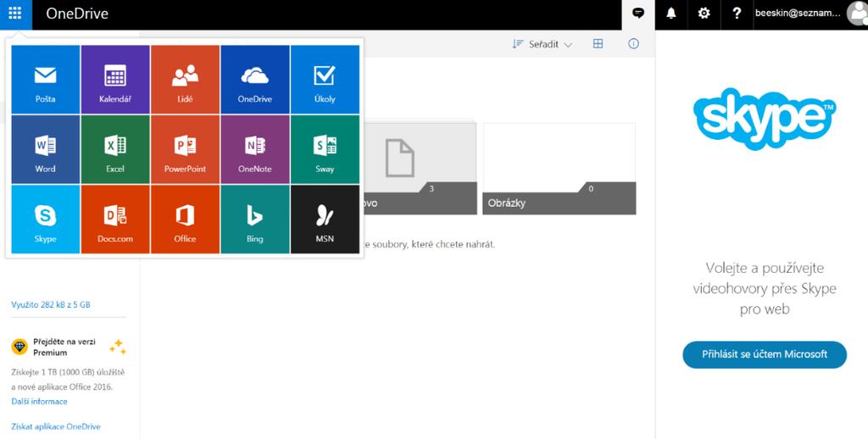
Task: Open the Docs.com tile
Action: [115, 219]
